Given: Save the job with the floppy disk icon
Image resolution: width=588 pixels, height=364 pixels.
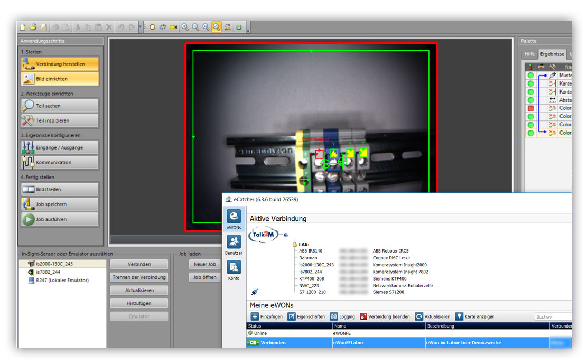Looking at the screenshot, I should pos(43,27).
